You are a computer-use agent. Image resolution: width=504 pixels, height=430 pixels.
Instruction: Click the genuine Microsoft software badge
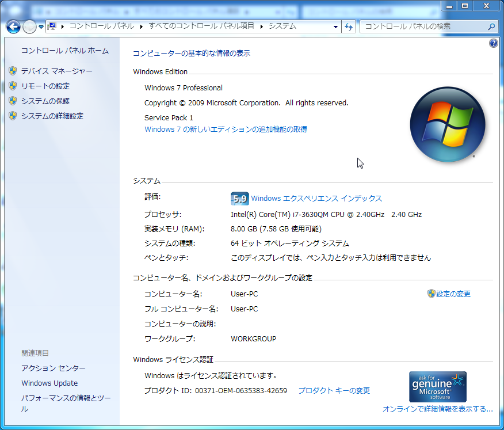(x=437, y=387)
